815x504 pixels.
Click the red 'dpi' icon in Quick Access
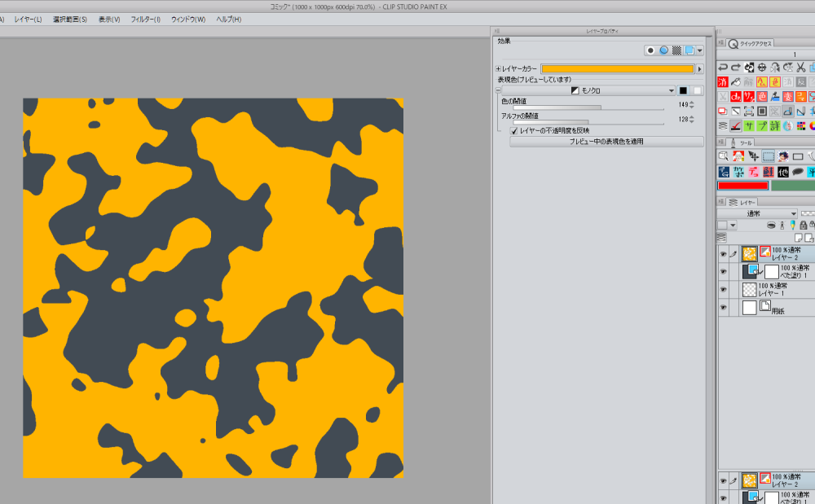tap(735, 97)
